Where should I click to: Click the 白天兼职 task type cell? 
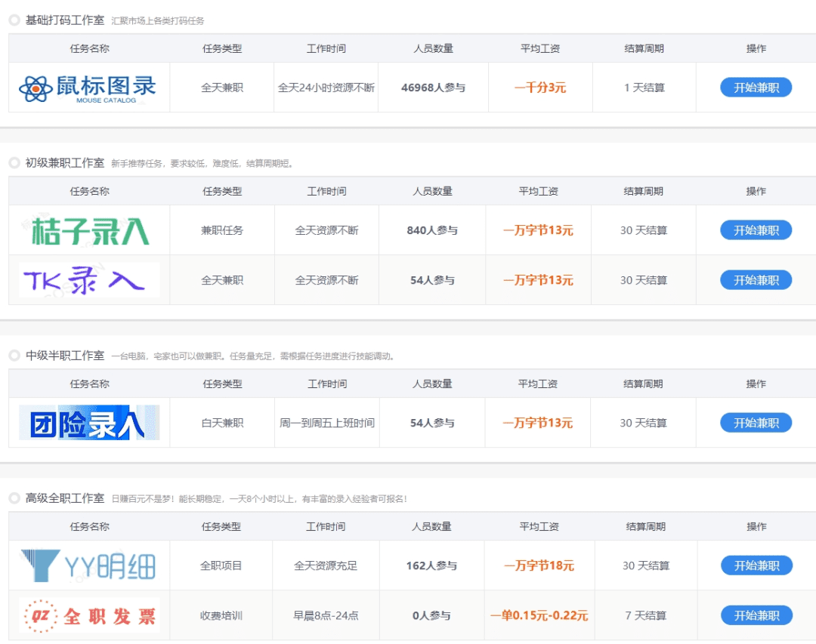tap(222, 423)
